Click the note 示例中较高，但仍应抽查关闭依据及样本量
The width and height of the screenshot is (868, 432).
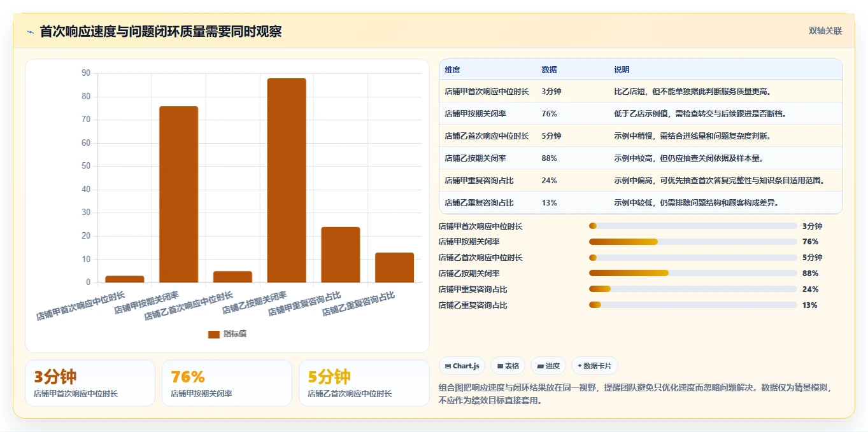pyautogui.click(x=690, y=158)
